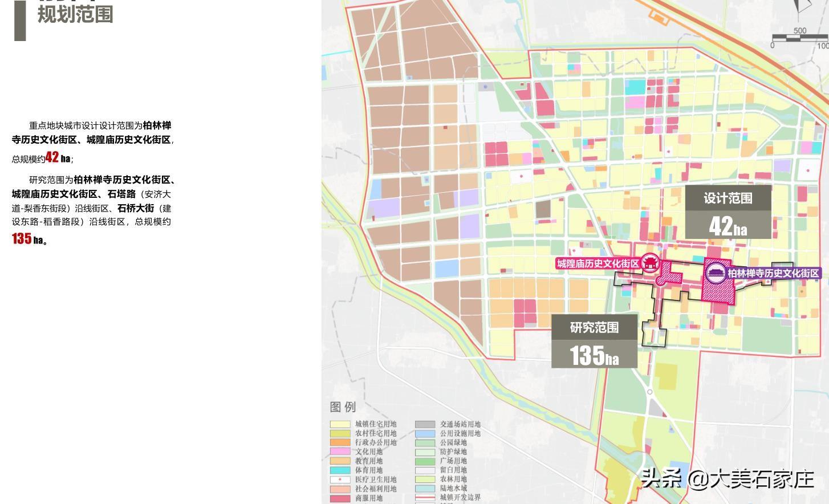Click the 防护绿地 legend label

453,452
